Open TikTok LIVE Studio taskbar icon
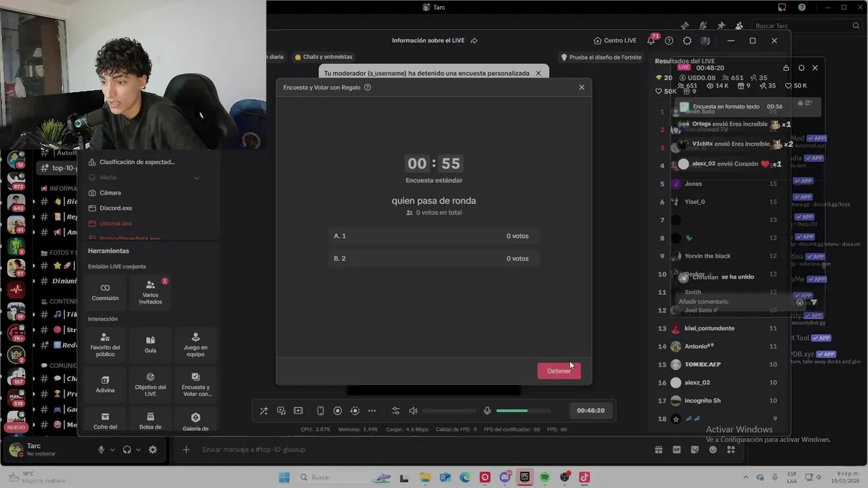Image resolution: width=868 pixels, height=488 pixels. [x=585, y=477]
